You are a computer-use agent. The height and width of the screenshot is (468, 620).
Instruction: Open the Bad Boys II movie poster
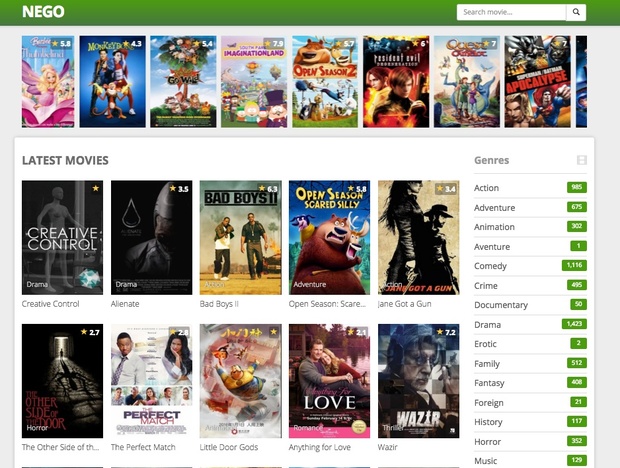(240, 238)
